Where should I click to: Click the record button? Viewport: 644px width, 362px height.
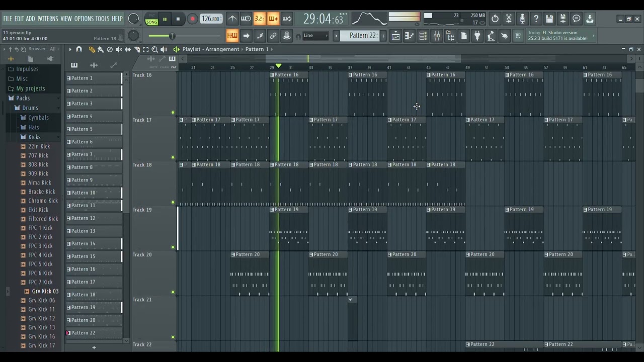[x=192, y=19]
